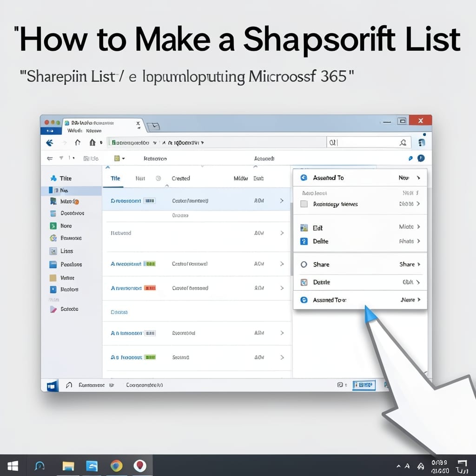
Task: Choose Debite in the context menu
Action: [322, 282]
